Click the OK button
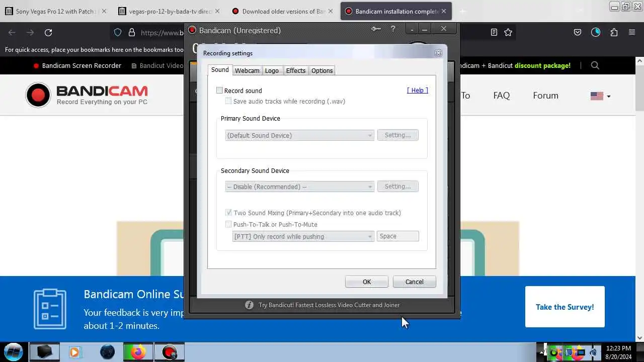644x362 pixels. [367, 282]
